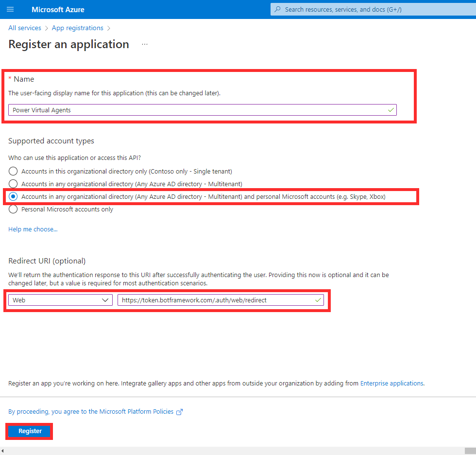The height and width of the screenshot is (455, 476).
Task: Open the Web platform dropdown
Action: (x=60, y=300)
